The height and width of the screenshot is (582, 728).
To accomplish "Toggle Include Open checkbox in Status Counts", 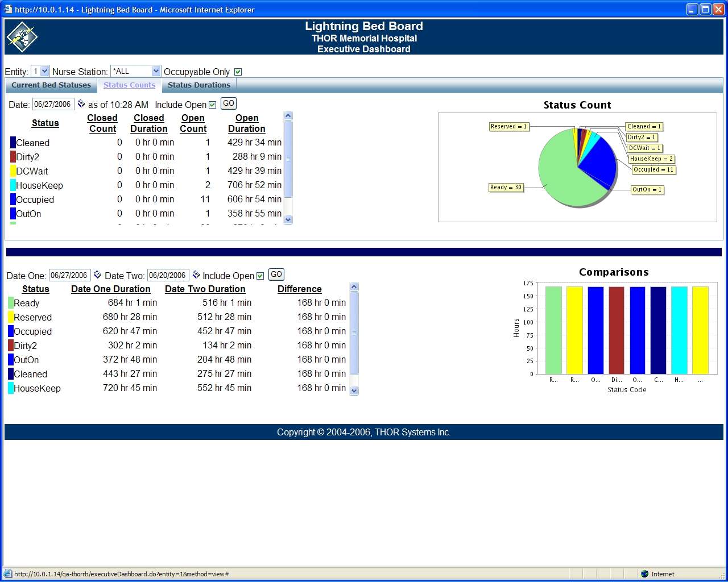I will coord(213,105).
